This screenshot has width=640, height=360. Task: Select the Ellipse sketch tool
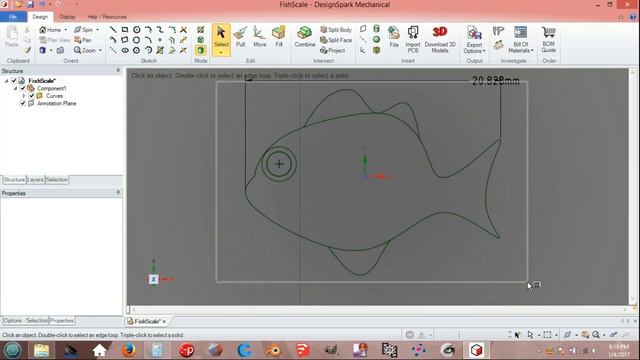(125, 50)
